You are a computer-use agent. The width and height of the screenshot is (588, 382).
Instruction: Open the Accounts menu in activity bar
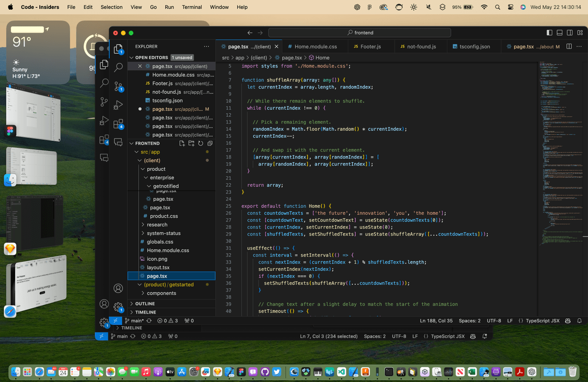click(118, 288)
